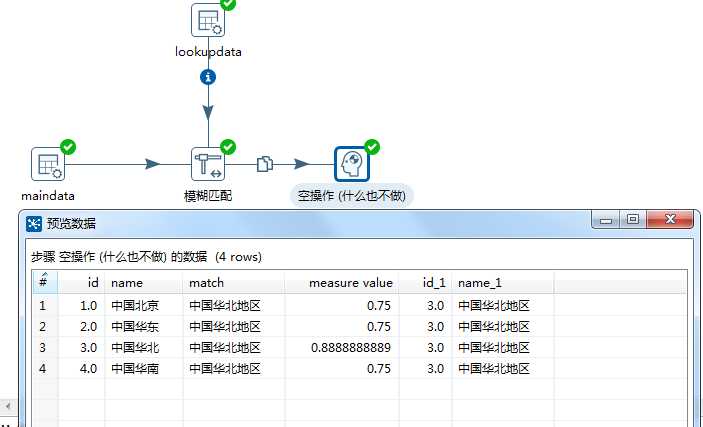Select id_1 cell in row 1
Image resolution: width=703 pixels, height=427 pixels.
[425, 305]
